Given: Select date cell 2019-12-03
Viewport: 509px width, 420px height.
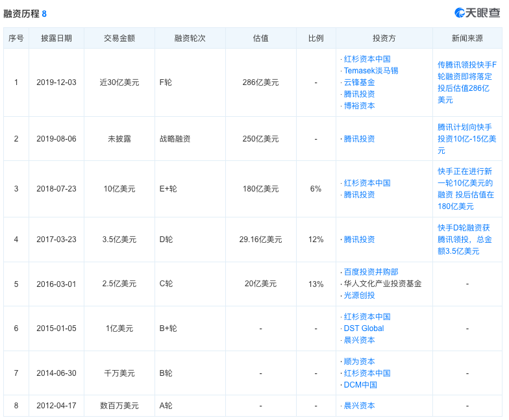Looking at the screenshot, I should tap(56, 82).
